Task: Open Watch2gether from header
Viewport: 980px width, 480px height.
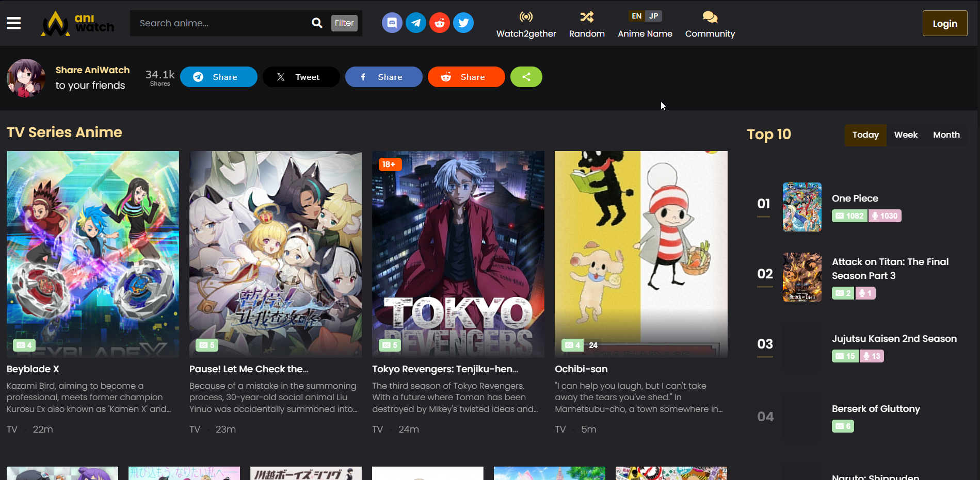Action: coord(526,24)
